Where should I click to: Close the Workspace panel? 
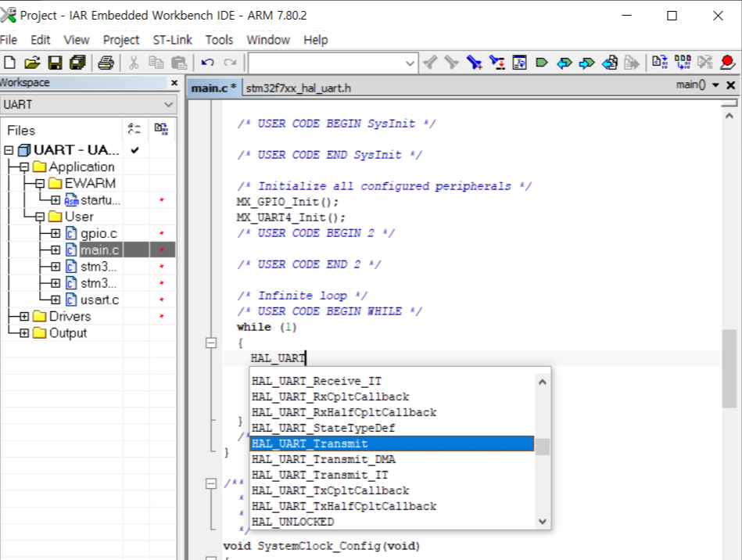tap(174, 83)
